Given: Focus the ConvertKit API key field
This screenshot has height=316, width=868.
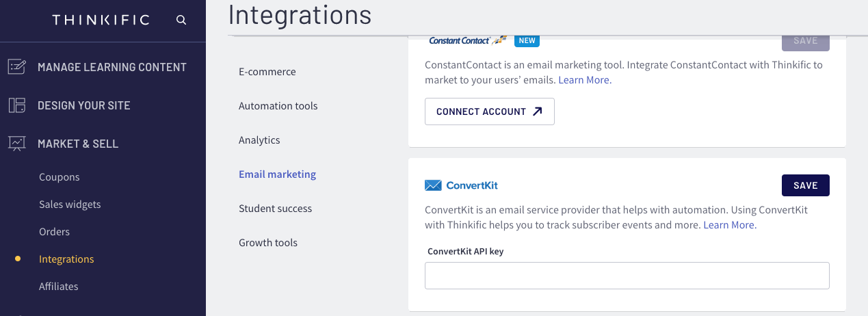Looking at the screenshot, I should [x=627, y=276].
